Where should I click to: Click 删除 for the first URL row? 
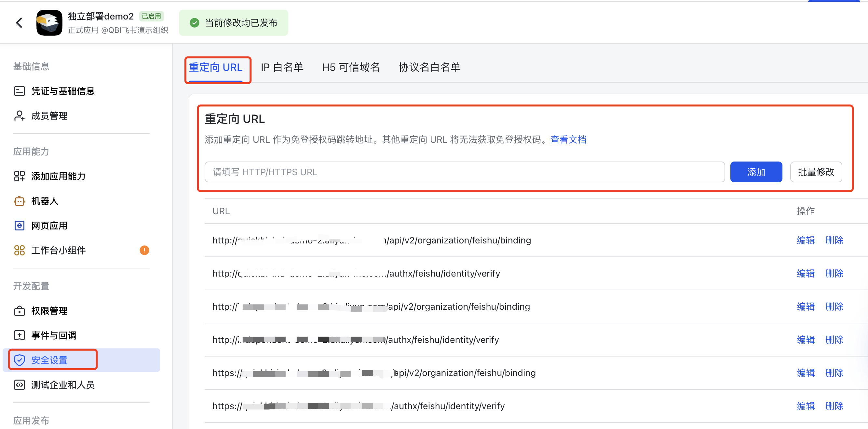coord(834,240)
